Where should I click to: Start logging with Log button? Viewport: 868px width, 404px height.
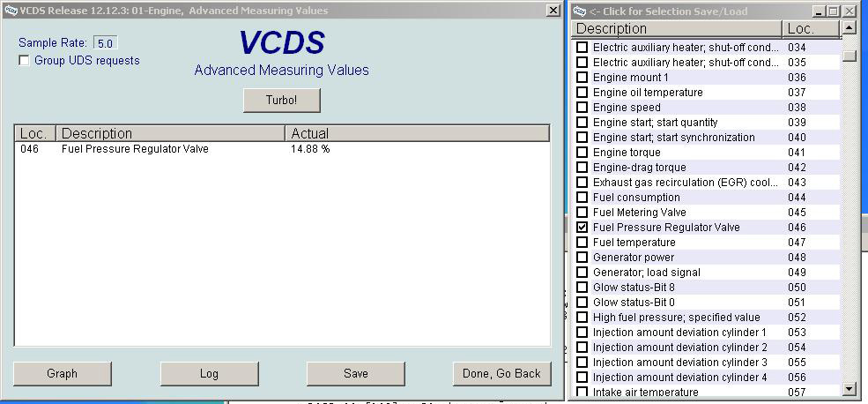[209, 373]
